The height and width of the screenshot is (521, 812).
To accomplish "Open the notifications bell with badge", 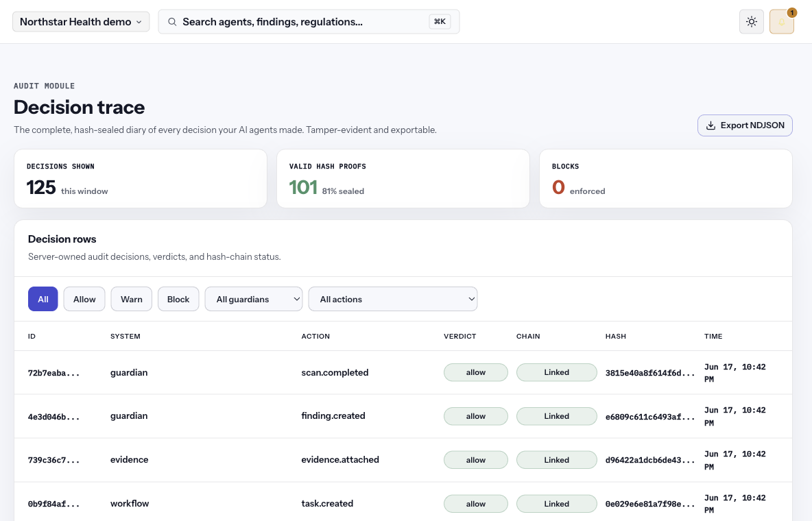I will pos(781,22).
